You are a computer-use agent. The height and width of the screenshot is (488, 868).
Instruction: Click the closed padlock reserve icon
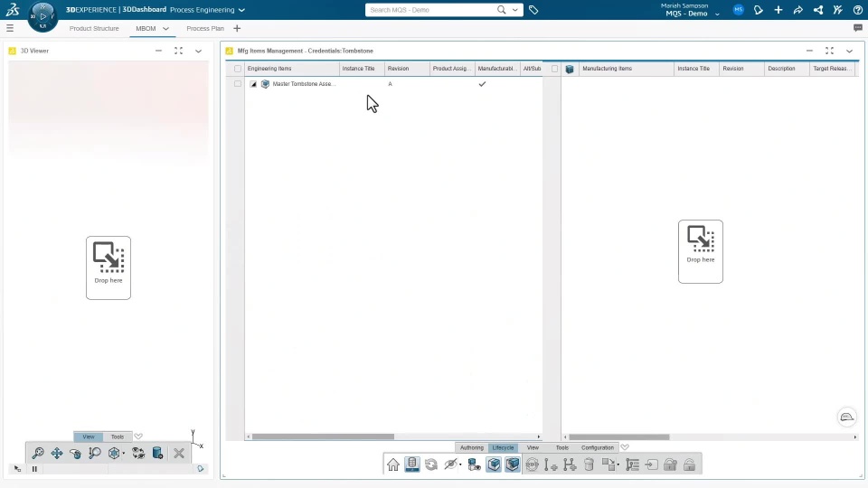click(670, 465)
